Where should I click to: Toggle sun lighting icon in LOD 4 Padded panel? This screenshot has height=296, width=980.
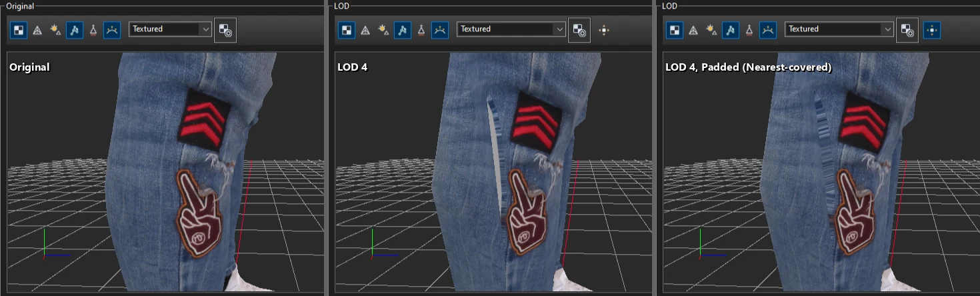click(712, 30)
